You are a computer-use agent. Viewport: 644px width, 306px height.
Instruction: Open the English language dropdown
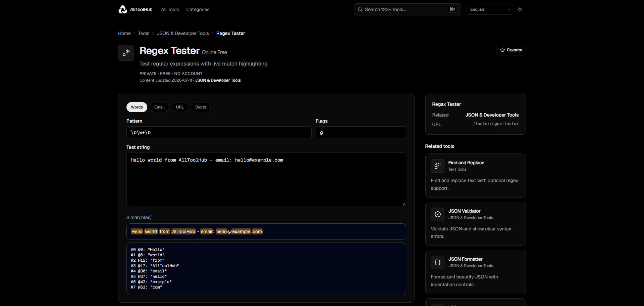pyautogui.click(x=490, y=9)
